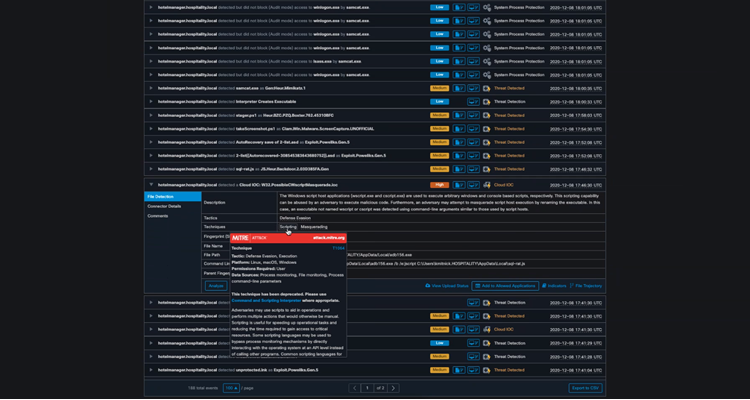This screenshot has height=400, width=750.
Task: Click Medium badge in stager.ps1 row
Action: tap(440, 115)
